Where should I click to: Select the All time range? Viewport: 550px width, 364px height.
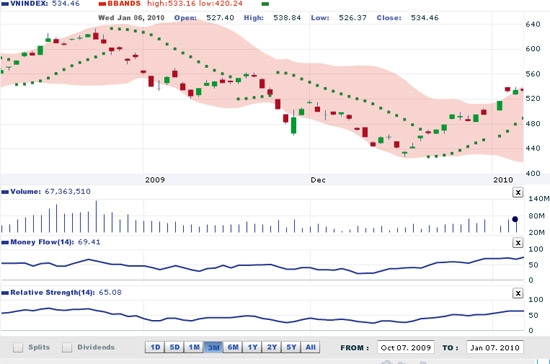pyautogui.click(x=310, y=347)
